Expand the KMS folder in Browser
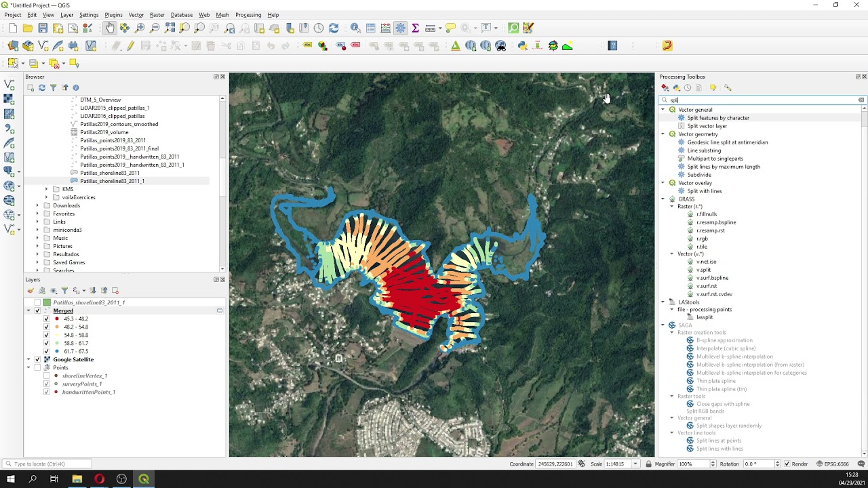The image size is (868, 488). [x=46, y=189]
